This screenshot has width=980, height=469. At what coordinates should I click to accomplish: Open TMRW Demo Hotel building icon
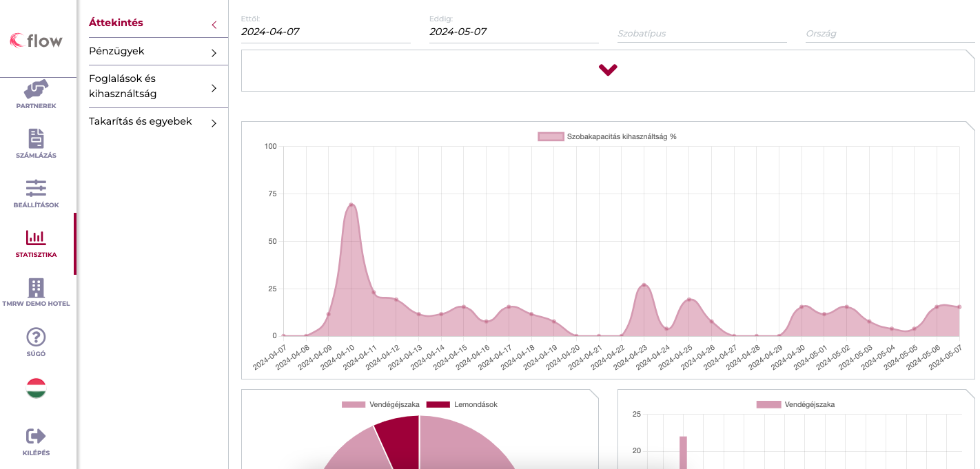(36, 287)
